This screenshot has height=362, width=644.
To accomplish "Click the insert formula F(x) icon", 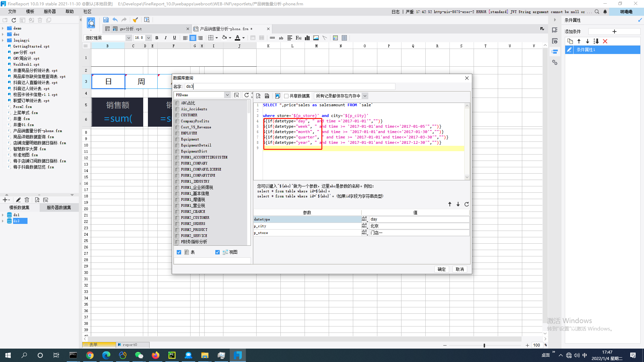I will point(299,38).
